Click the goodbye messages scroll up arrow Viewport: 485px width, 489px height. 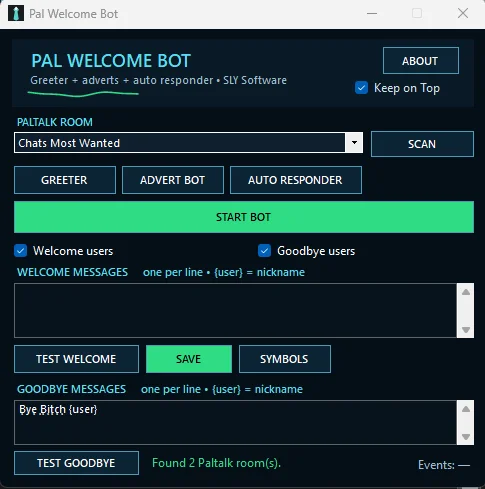(466, 409)
